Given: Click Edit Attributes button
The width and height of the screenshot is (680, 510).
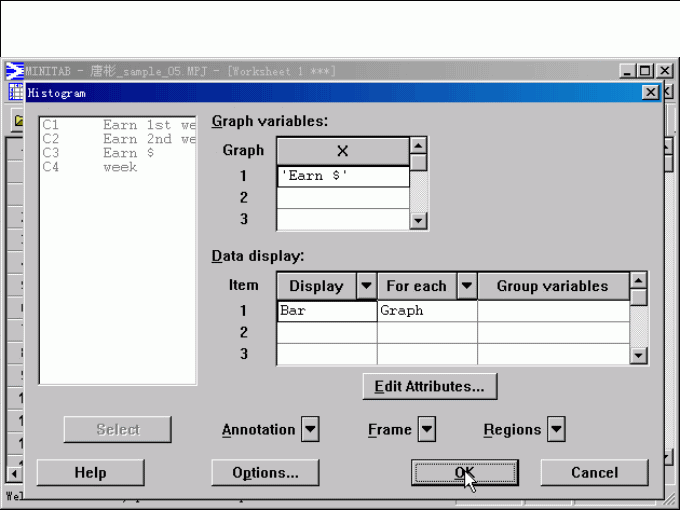Looking at the screenshot, I should click(x=429, y=386).
